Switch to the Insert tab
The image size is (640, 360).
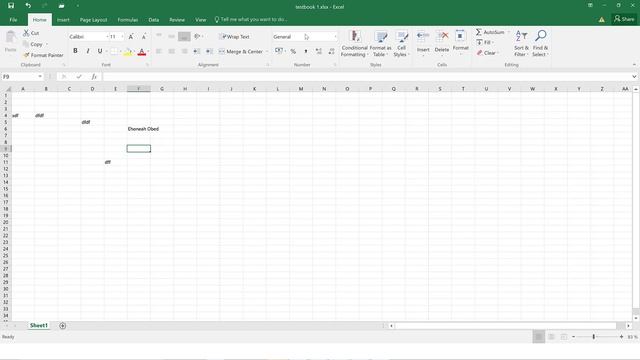(x=63, y=20)
